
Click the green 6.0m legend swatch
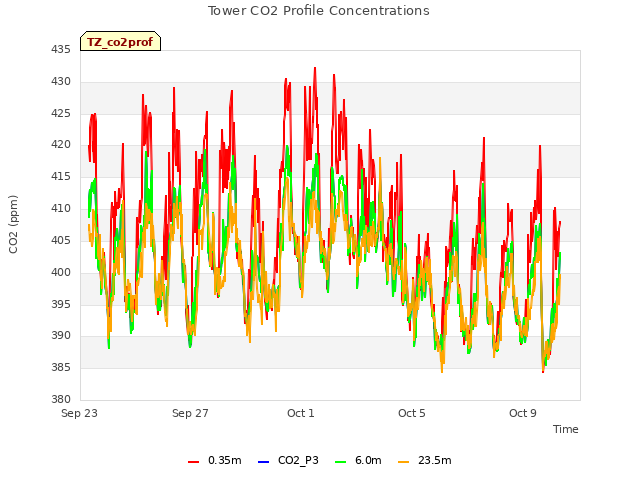[x=340, y=462]
